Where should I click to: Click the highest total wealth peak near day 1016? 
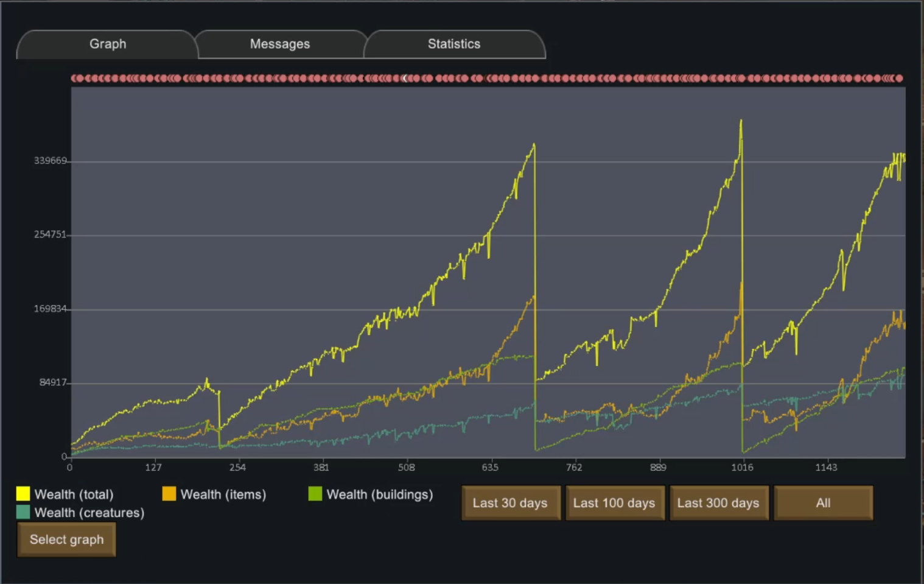(741, 121)
